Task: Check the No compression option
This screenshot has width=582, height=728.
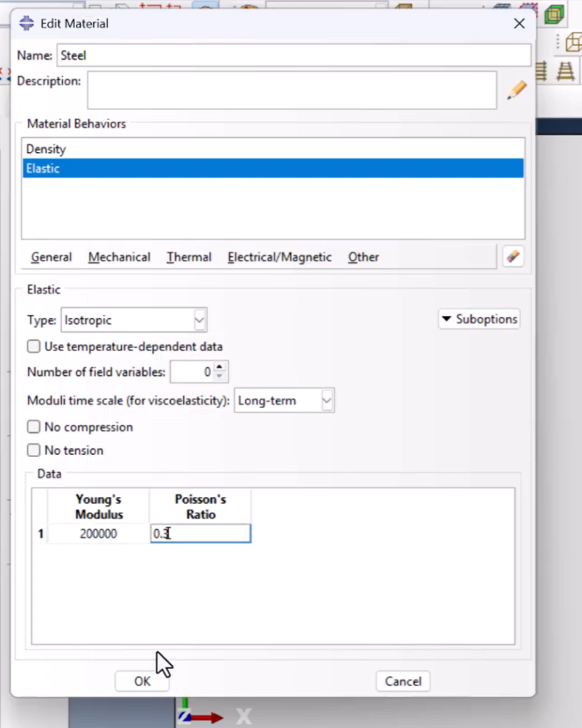Action: (x=33, y=427)
